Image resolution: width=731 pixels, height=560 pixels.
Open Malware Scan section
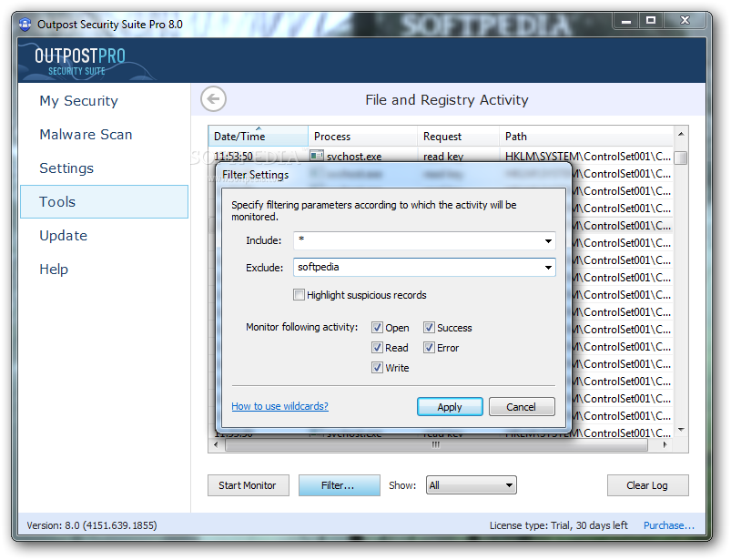point(86,134)
